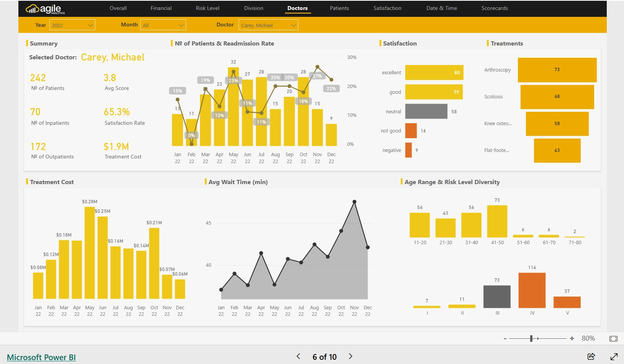The height and width of the screenshot is (364, 624).
Task: Open the Doctor dropdown showing Carey, Michael
Action: click(269, 25)
